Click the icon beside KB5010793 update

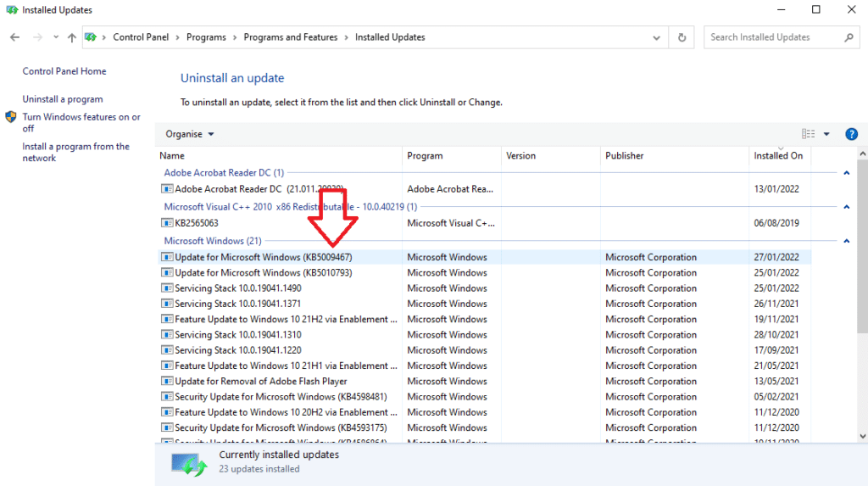coord(167,272)
